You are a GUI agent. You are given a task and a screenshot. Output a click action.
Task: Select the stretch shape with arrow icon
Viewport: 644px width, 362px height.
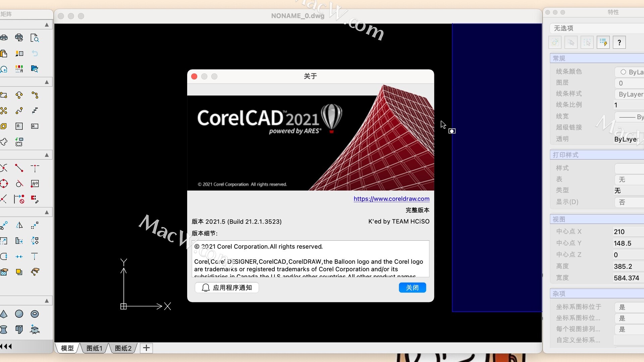(x=19, y=241)
